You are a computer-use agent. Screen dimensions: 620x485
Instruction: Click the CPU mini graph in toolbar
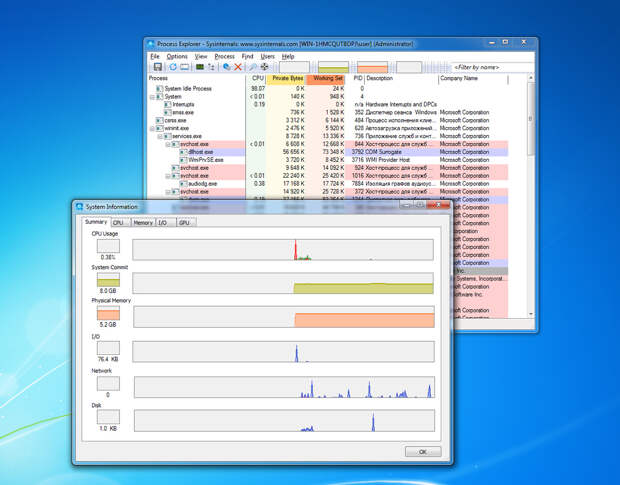pyautogui.click(x=294, y=67)
